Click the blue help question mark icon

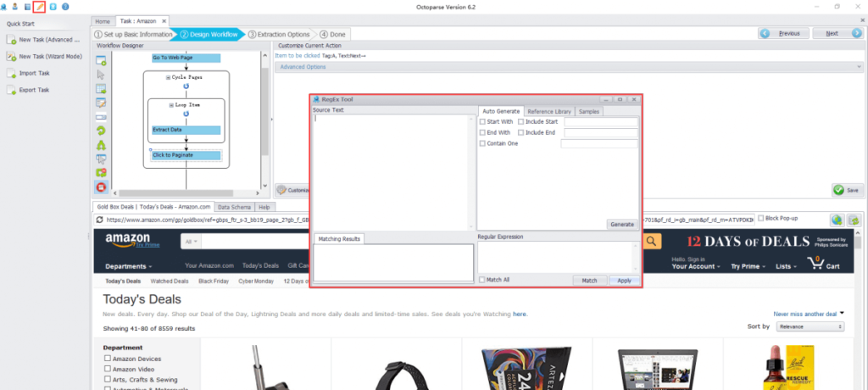pos(65,7)
